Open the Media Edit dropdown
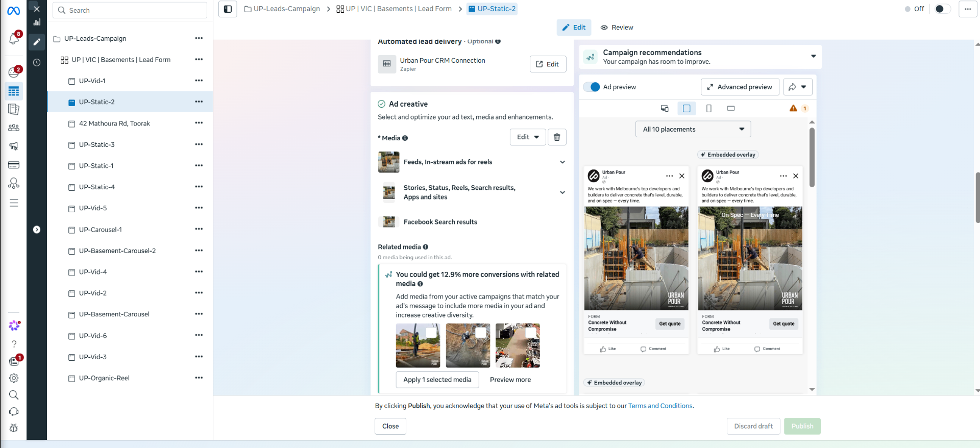 pyautogui.click(x=528, y=137)
